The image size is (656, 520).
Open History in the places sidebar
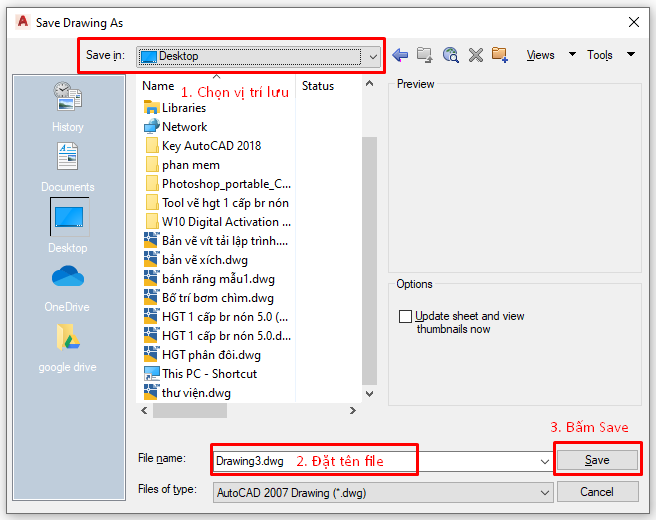click(68, 107)
